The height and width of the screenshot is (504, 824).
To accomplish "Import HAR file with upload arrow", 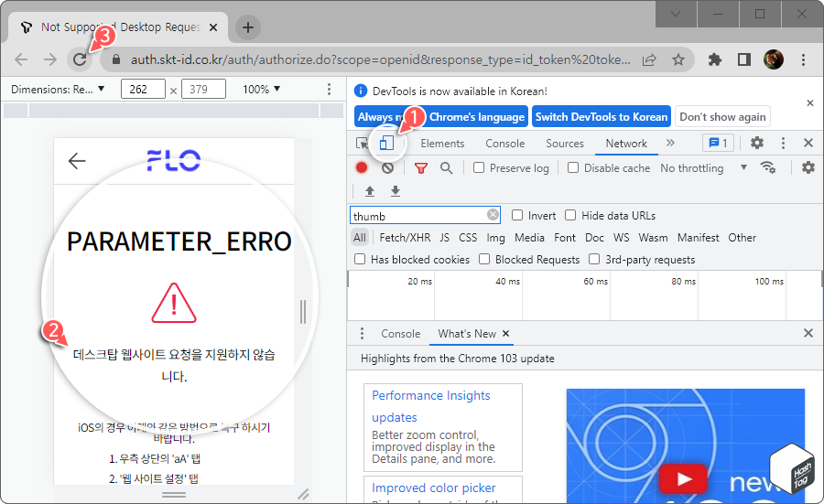I will point(370,191).
